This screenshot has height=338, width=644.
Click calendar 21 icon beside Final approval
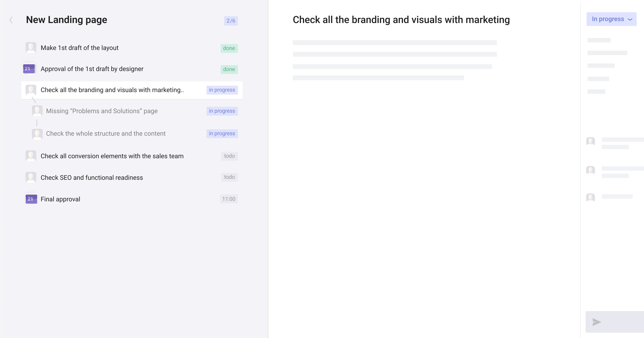(31, 199)
